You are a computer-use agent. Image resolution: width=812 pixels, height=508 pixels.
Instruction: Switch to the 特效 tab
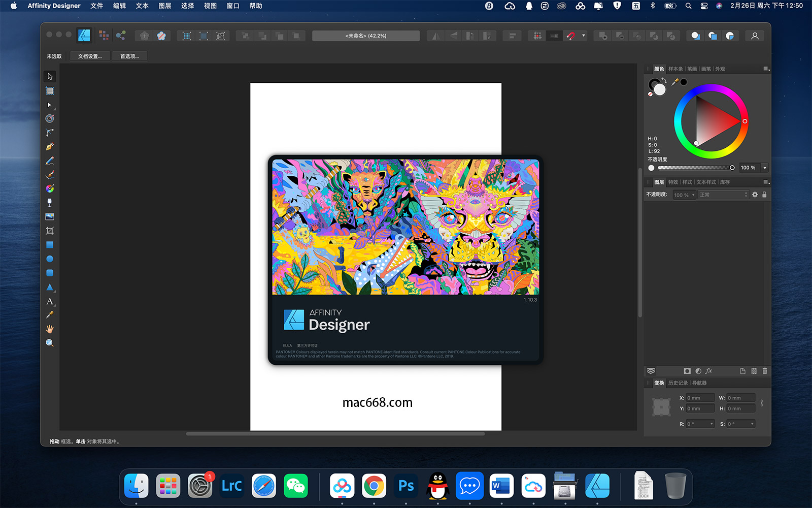(x=673, y=182)
